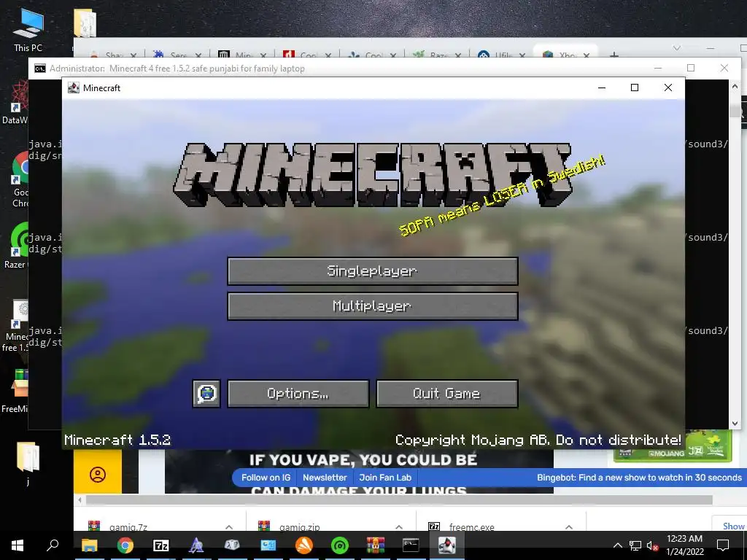The height and width of the screenshot is (560, 747).
Task: Open WinRAR from the taskbar
Action: click(376, 545)
